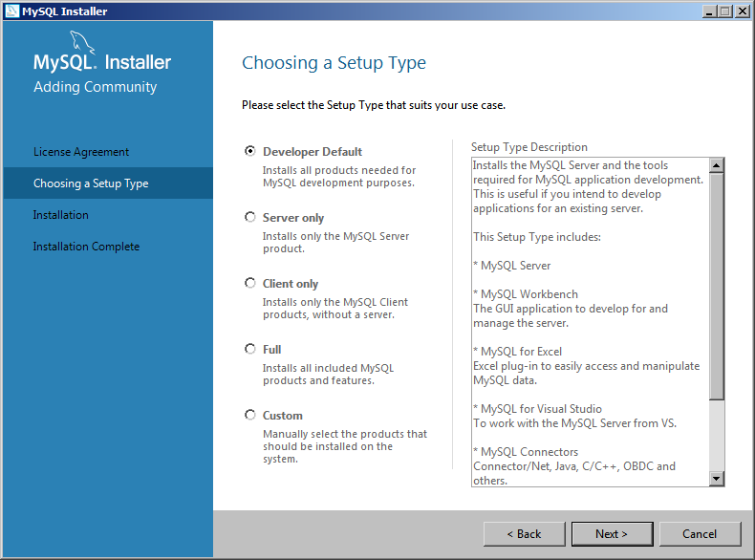Click the '* MySQL for Visual Studio' line
755x560 pixels.
click(537, 409)
